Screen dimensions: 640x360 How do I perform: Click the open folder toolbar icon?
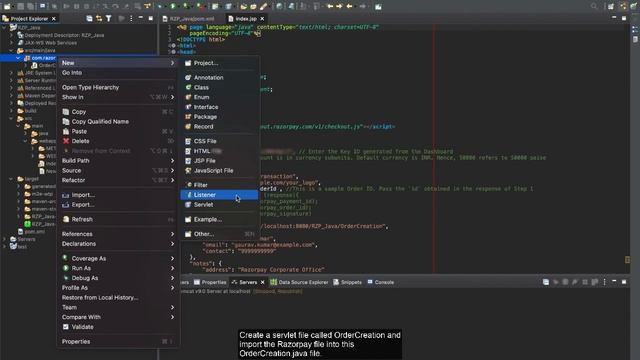click(244, 6)
